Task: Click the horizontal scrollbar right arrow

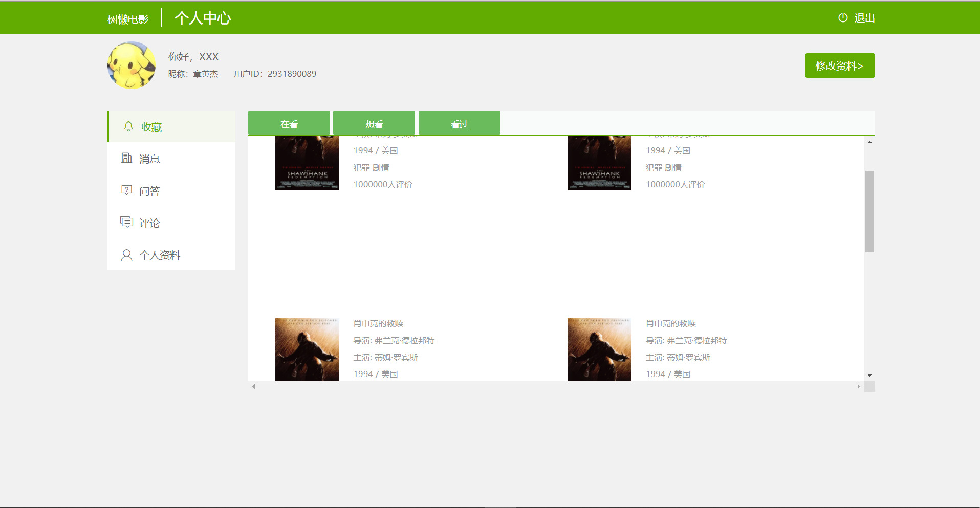Action: (x=859, y=386)
